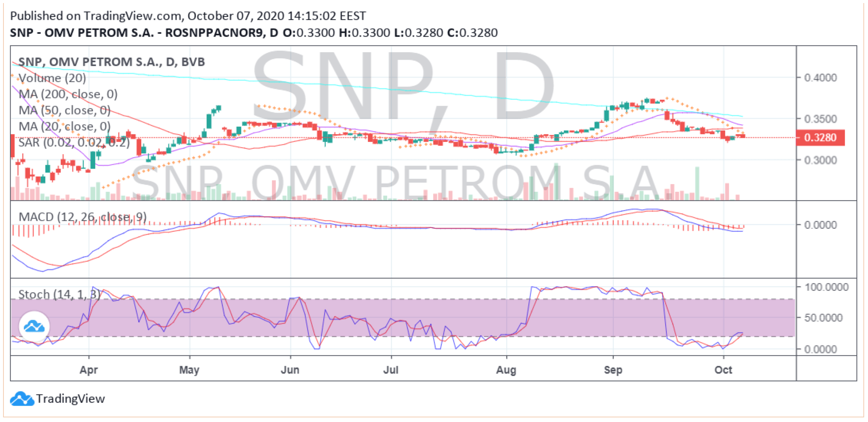
Task: Click the SNP - OMV PETROM S.A. title line
Action: tap(144, 33)
